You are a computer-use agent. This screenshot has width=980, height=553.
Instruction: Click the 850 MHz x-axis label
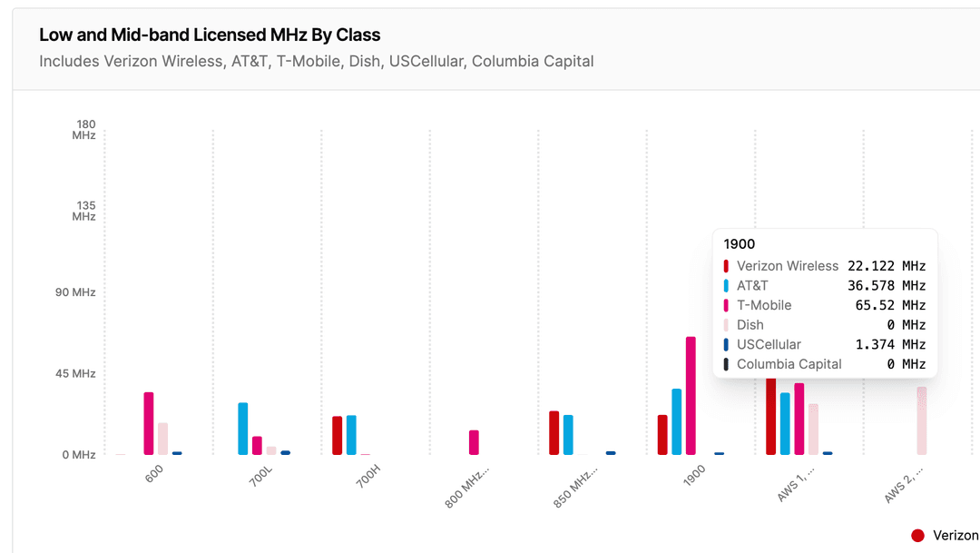tap(574, 486)
